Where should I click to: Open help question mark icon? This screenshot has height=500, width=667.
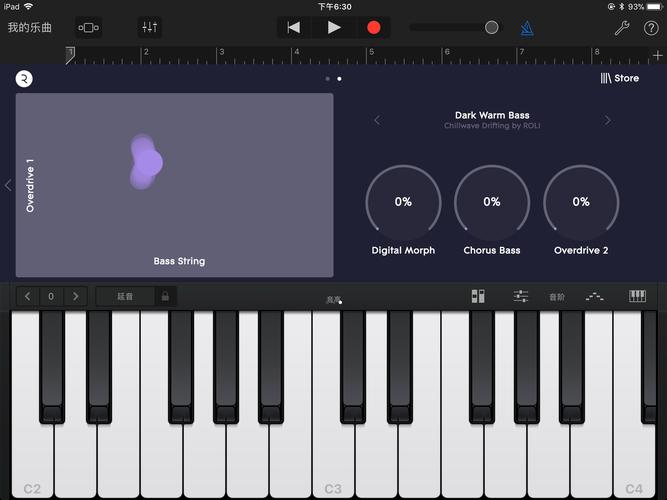(x=651, y=28)
